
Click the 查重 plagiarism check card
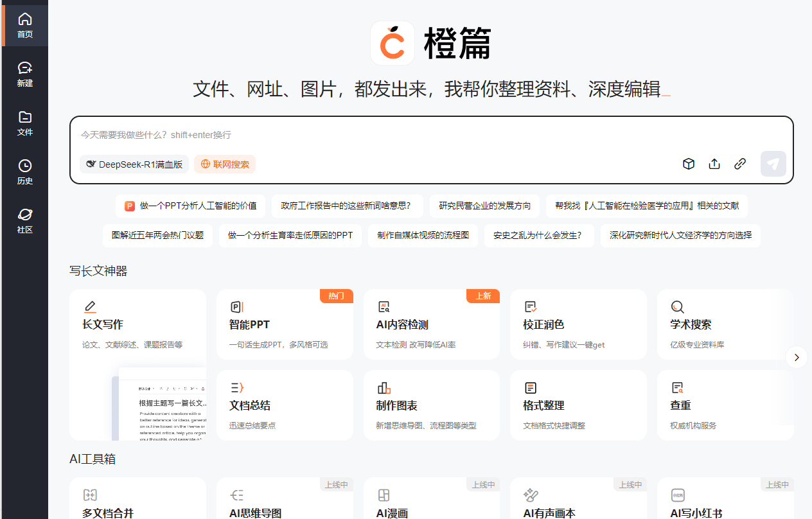[x=724, y=405]
